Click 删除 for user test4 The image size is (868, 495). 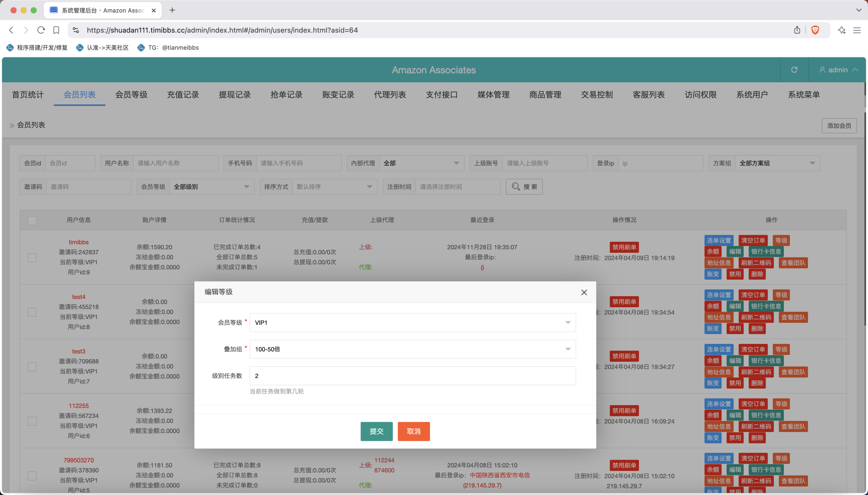[757, 328]
